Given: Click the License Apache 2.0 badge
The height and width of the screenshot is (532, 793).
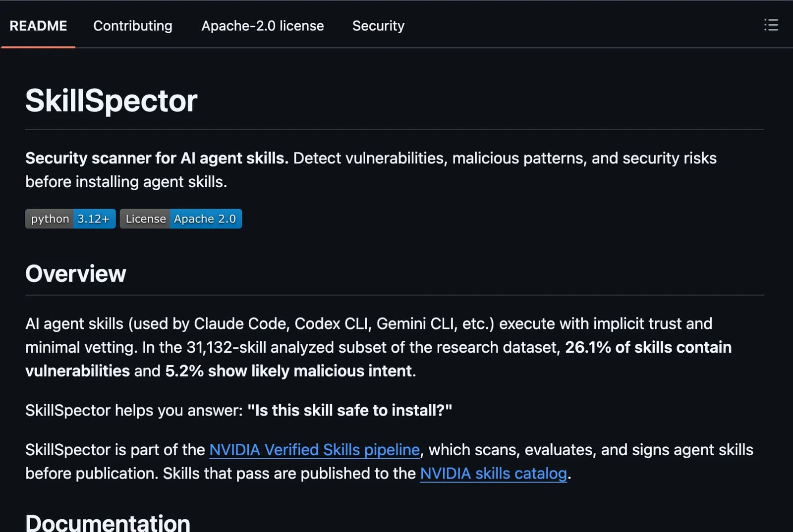Looking at the screenshot, I should [x=181, y=218].
